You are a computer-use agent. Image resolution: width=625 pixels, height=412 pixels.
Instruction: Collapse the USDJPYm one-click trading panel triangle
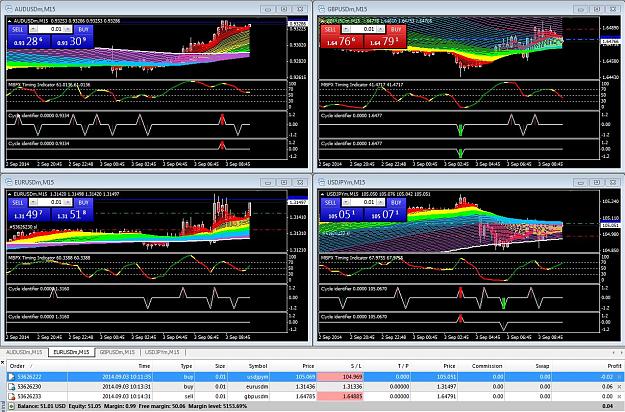tap(323, 194)
